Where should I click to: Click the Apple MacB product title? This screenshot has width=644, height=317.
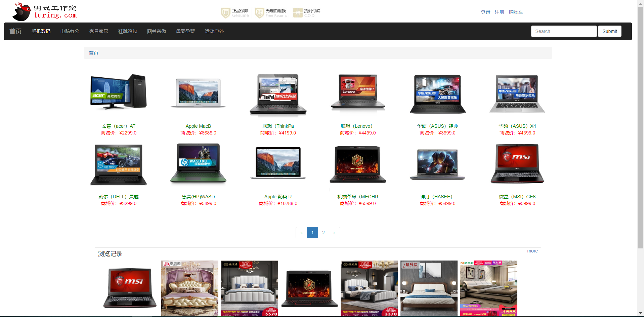click(198, 126)
